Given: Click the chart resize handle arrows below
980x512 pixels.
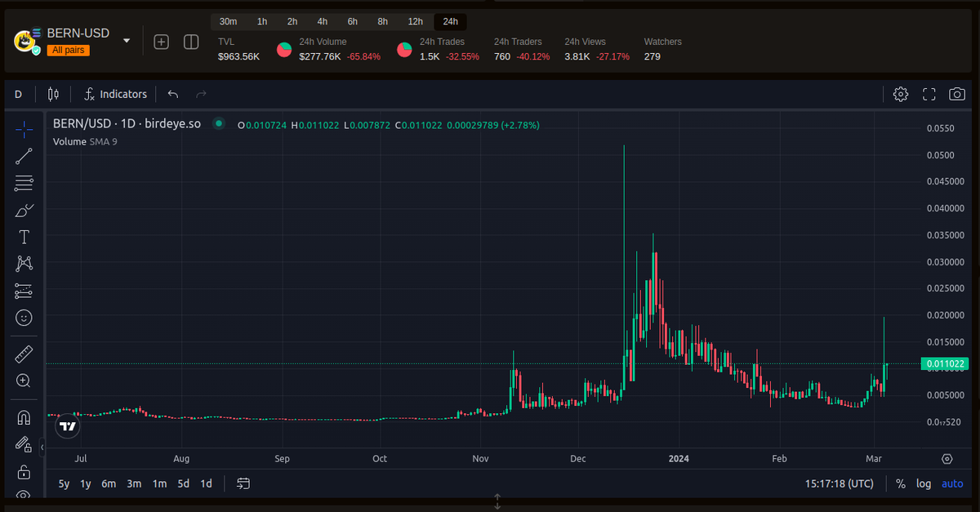Looking at the screenshot, I should [x=497, y=501].
